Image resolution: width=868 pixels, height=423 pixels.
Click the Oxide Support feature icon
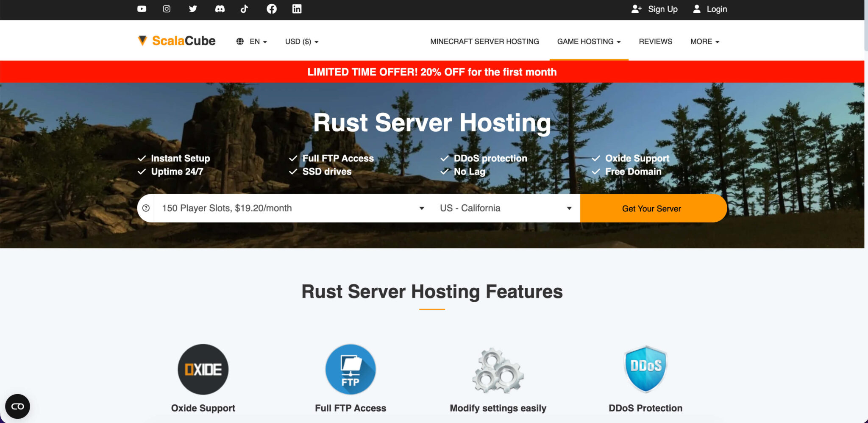[203, 369]
